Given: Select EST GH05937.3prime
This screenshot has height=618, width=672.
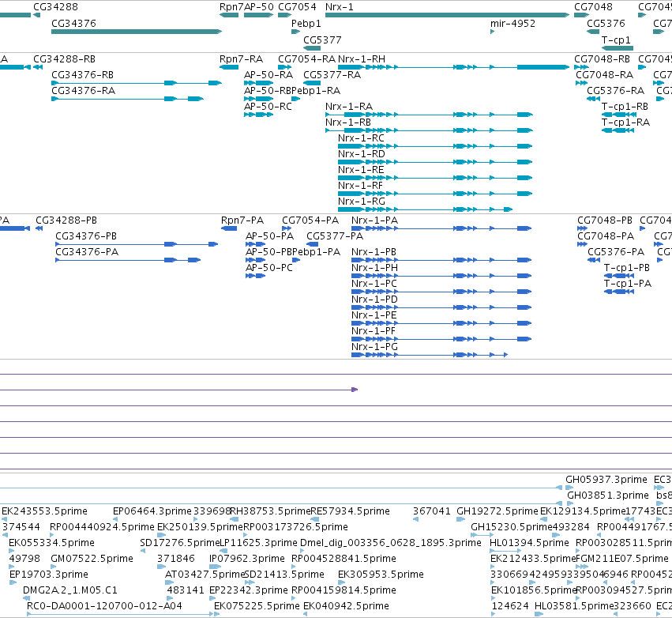Looking at the screenshot, I should tap(606, 480).
